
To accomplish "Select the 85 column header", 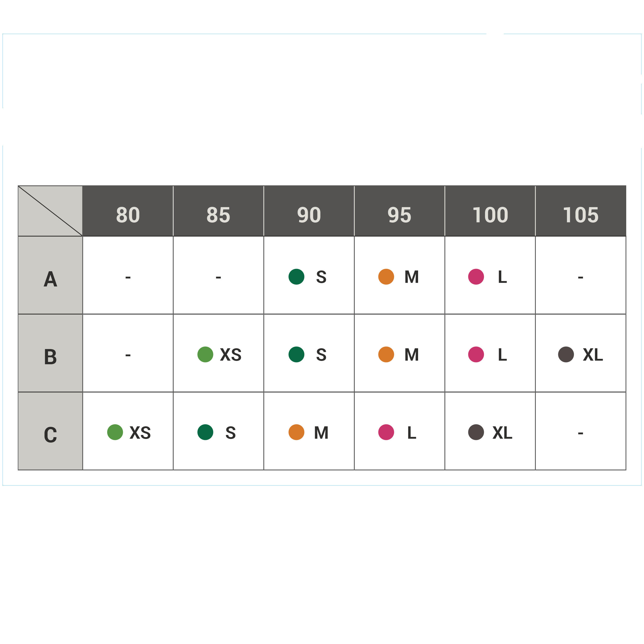I will coord(218,215).
